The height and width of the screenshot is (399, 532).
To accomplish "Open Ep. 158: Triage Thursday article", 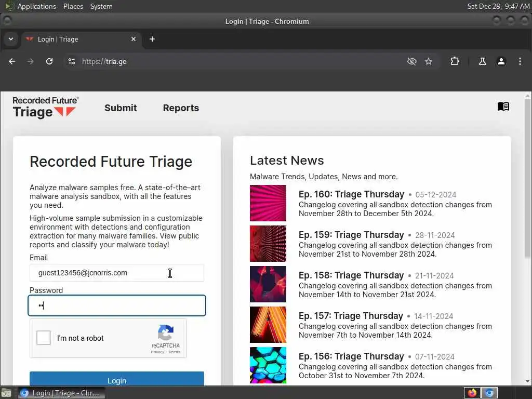I will 351,275.
